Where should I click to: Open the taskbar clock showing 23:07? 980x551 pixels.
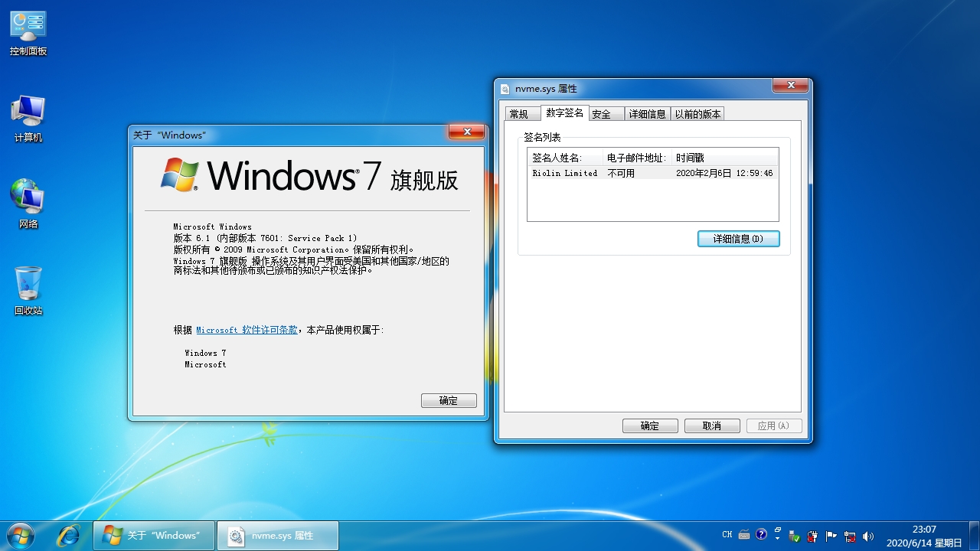point(924,536)
